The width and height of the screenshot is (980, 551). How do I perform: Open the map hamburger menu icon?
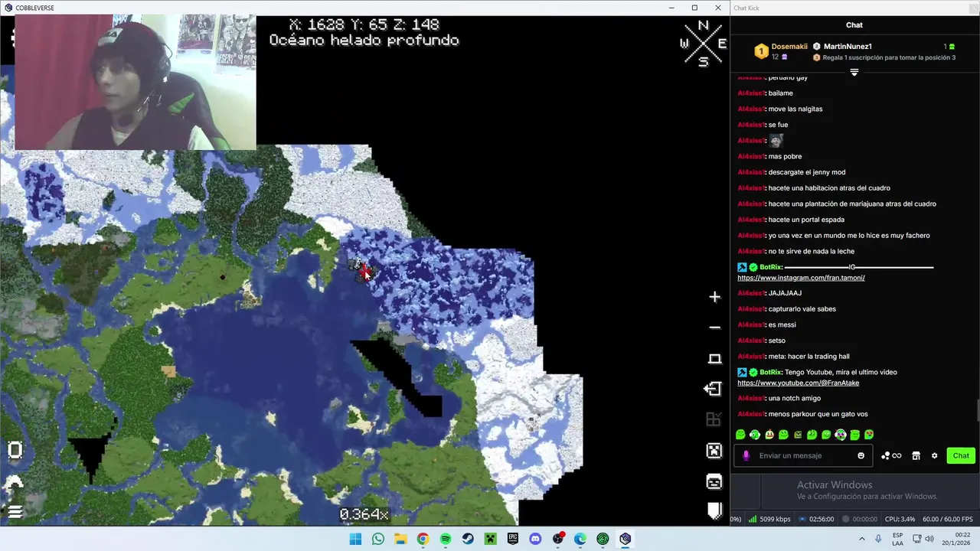15,511
